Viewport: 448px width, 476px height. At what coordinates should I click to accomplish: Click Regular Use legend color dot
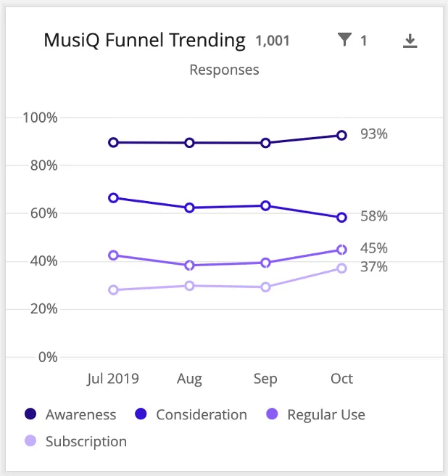point(273,415)
